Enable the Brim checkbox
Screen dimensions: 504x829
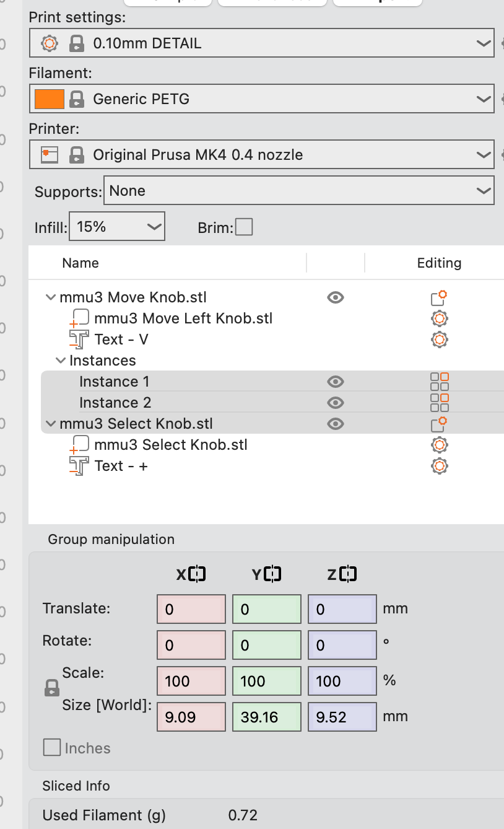click(x=244, y=227)
